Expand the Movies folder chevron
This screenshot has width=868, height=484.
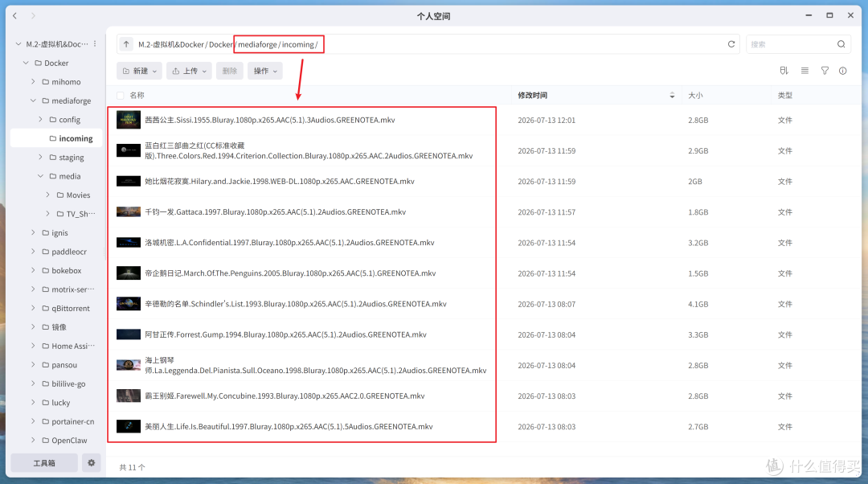[47, 195]
